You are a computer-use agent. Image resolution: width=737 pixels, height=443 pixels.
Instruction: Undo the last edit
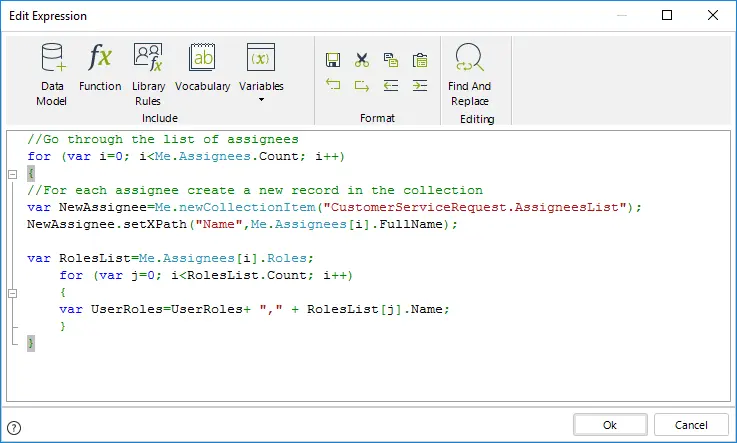pos(333,85)
